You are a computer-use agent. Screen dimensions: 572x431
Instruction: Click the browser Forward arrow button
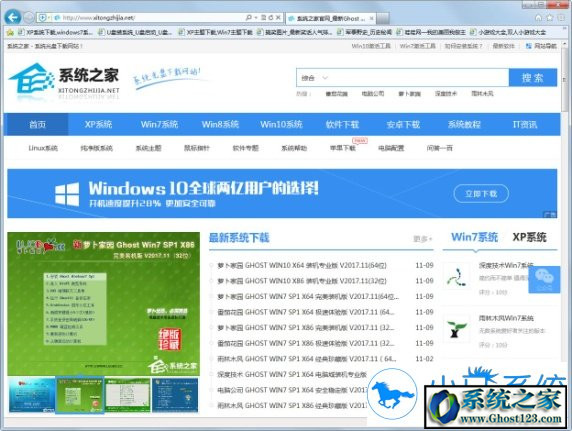pos(29,17)
